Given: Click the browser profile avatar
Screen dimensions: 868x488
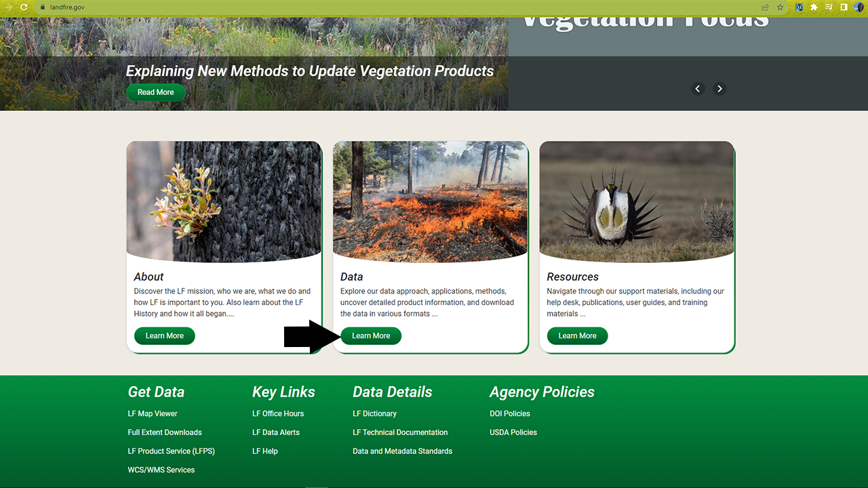Looking at the screenshot, I should [x=857, y=7].
